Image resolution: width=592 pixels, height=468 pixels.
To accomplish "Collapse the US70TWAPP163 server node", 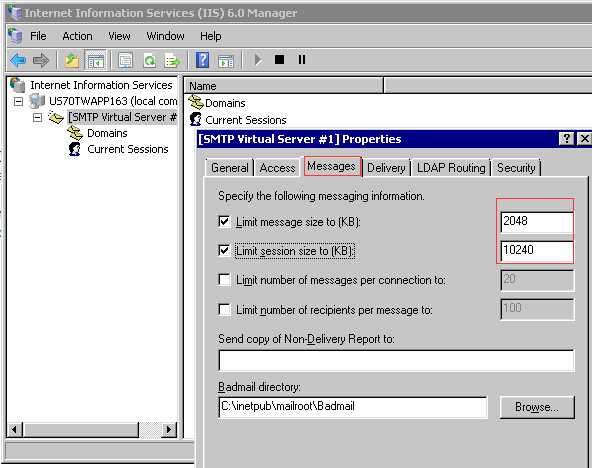I will (18, 102).
